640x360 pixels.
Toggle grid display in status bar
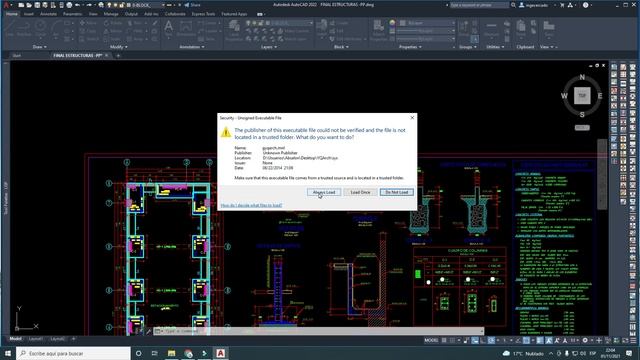[x=444, y=340]
